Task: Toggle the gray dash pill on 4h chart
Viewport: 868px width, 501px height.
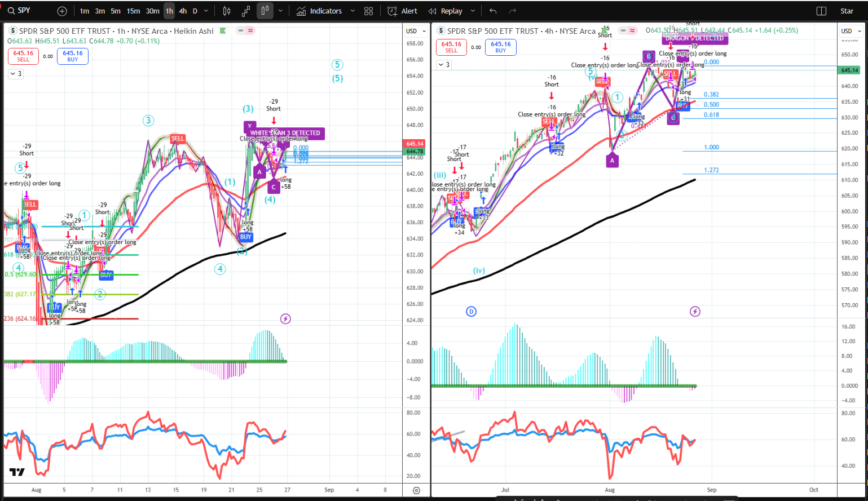Action: [x=623, y=30]
